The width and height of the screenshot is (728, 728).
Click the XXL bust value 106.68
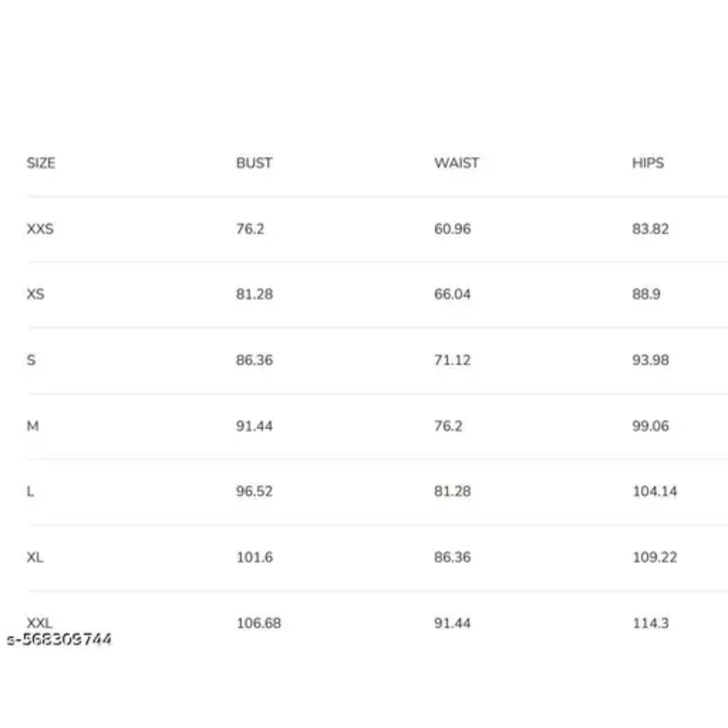259,623
